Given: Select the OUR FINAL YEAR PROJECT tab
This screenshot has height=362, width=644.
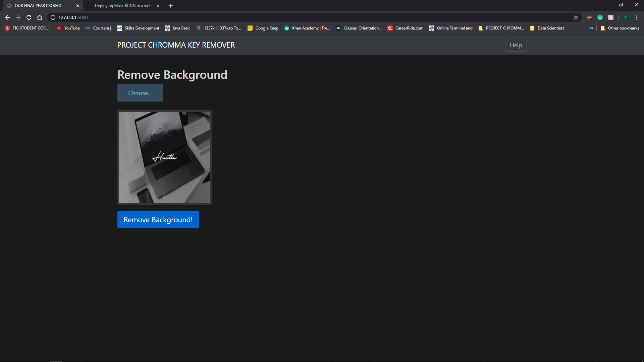Looking at the screenshot, I should [39, 6].
